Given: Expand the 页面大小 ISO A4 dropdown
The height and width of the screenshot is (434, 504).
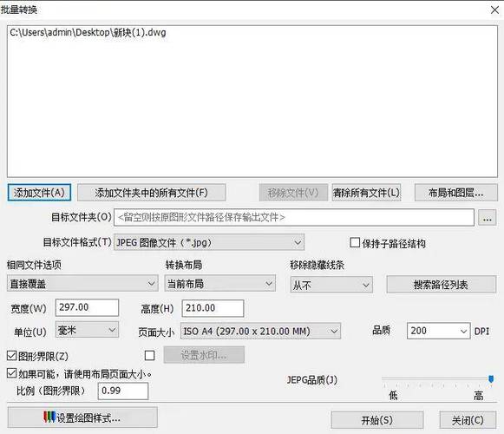Looking at the screenshot, I should [261, 331].
